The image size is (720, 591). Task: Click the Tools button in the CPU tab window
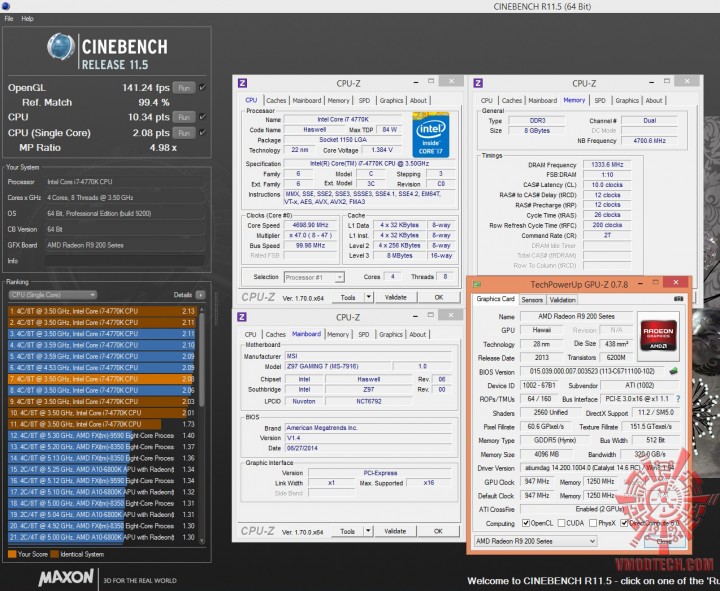(348, 298)
